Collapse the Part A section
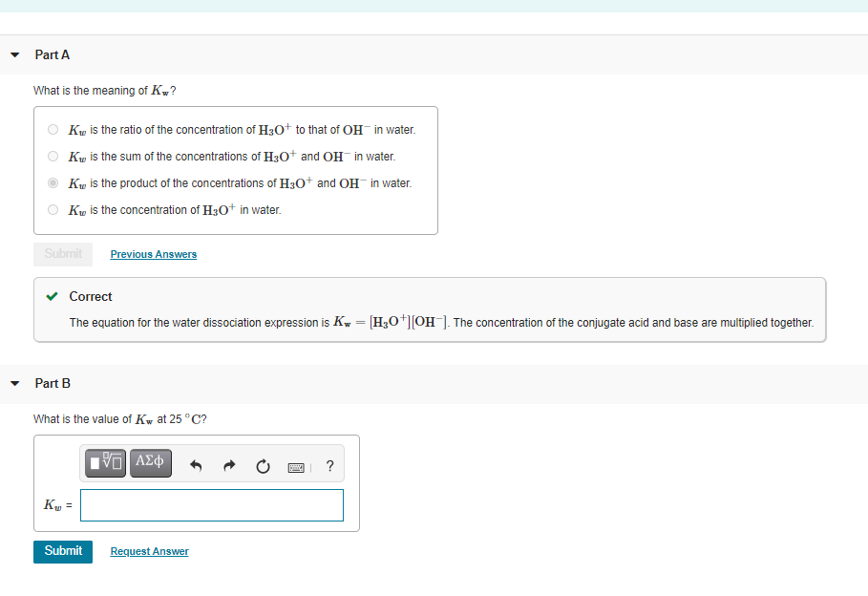The height and width of the screenshot is (596, 868). (13, 54)
